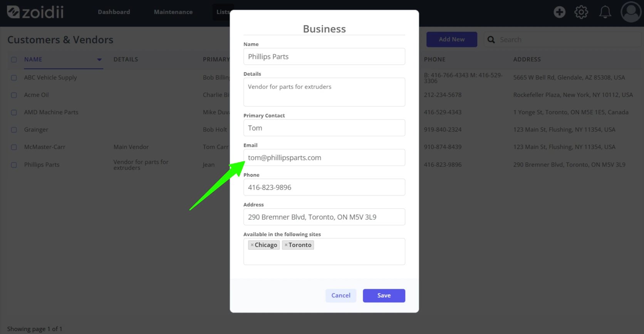Open the settings gear icon
This screenshot has height=334, width=644.
[581, 12]
